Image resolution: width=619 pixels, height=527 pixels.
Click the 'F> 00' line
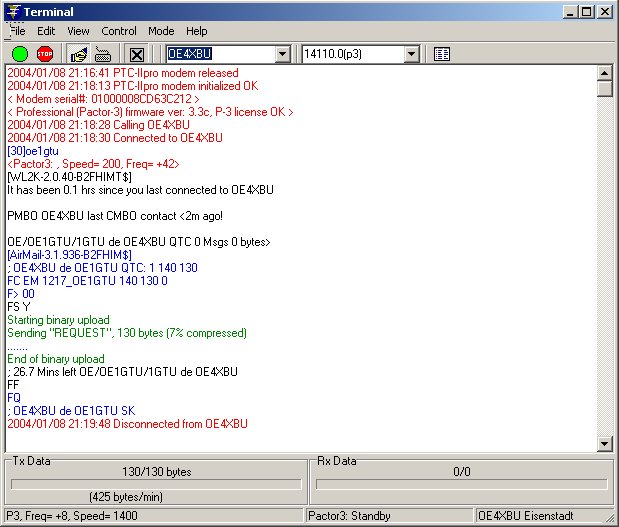(x=21, y=294)
